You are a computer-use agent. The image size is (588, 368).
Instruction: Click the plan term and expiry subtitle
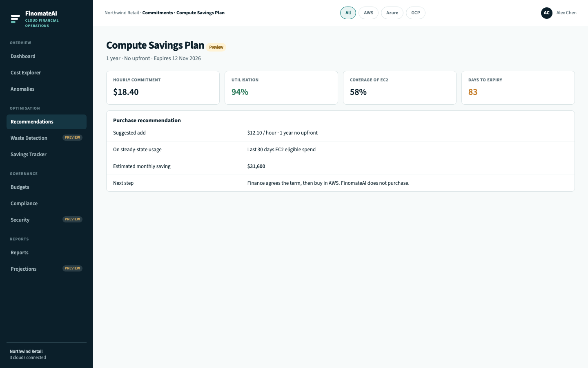[x=154, y=58]
